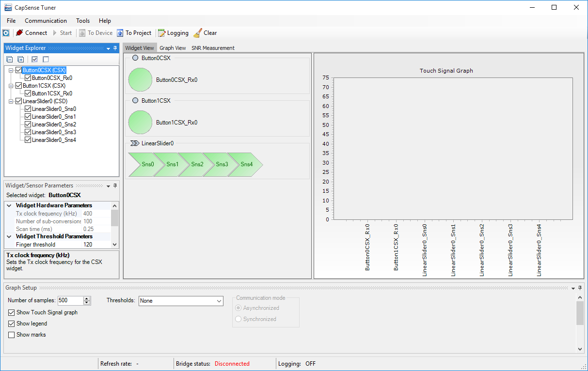This screenshot has height=371, width=588.
Task: Click the Select All checkmark icon
Action: point(34,59)
